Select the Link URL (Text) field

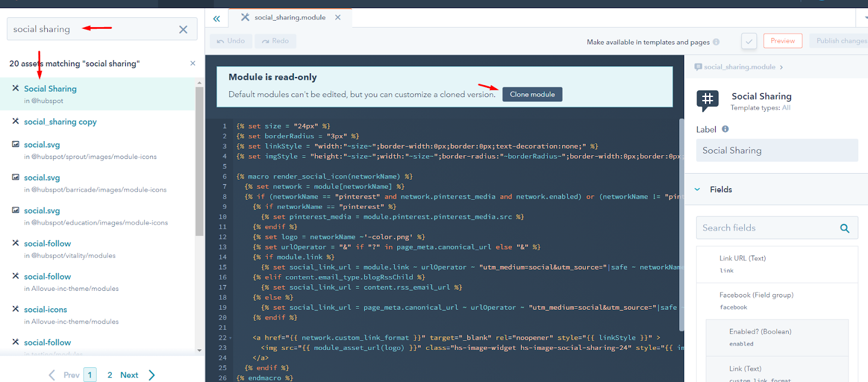pyautogui.click(x=777, y=264)
